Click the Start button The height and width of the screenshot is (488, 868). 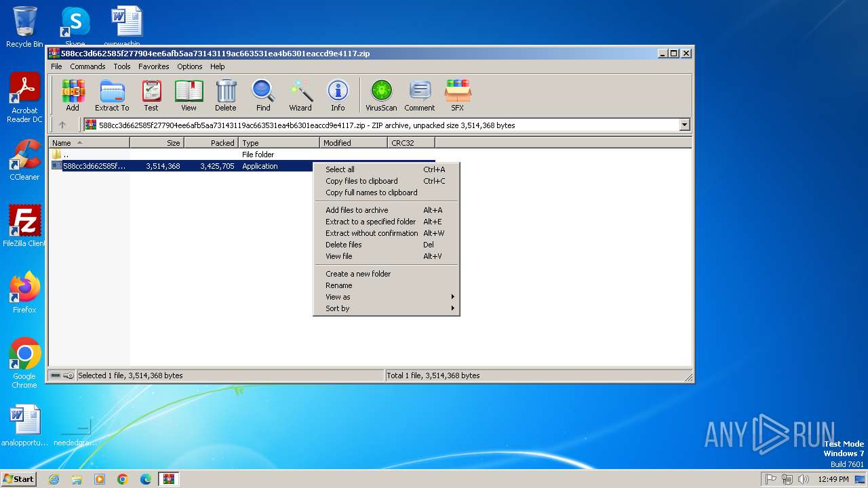click(x=19, y=479)
